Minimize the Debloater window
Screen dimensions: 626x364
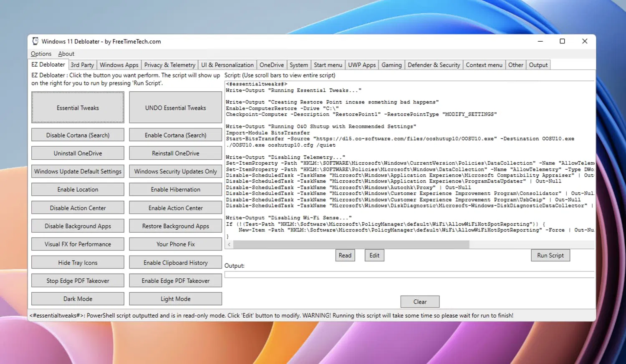[x=540, y=41]
